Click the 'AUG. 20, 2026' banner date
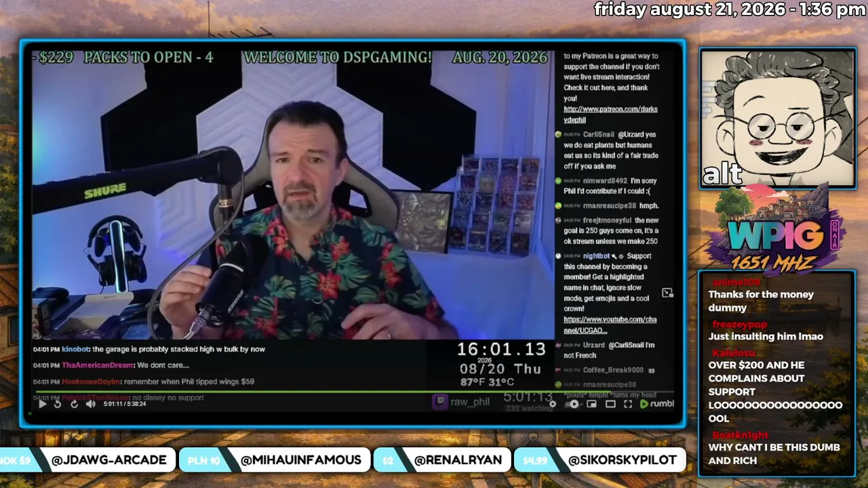 click(x=498, y=58)
